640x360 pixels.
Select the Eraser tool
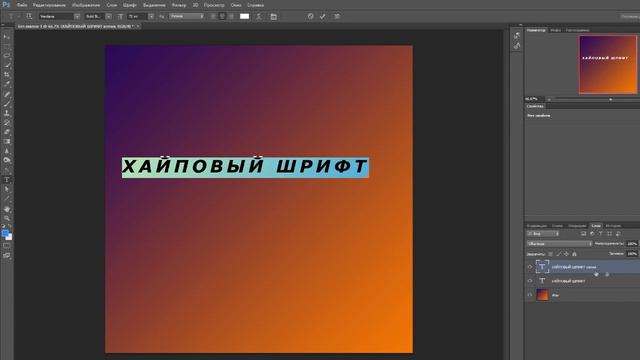[x=7, y=132]
